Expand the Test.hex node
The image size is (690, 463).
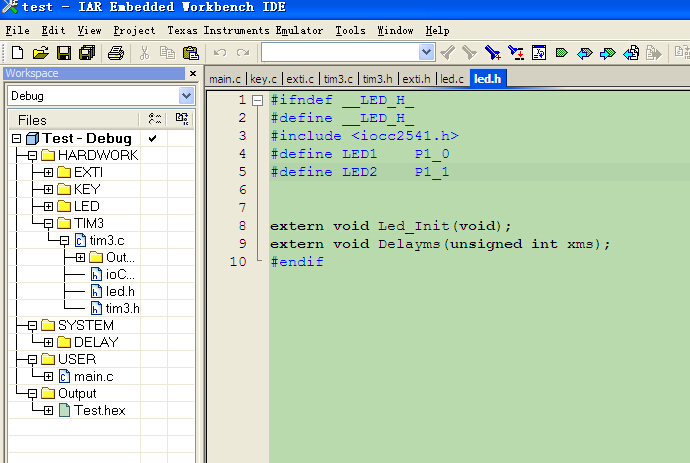pyautogui.click(x=48, y=411)
